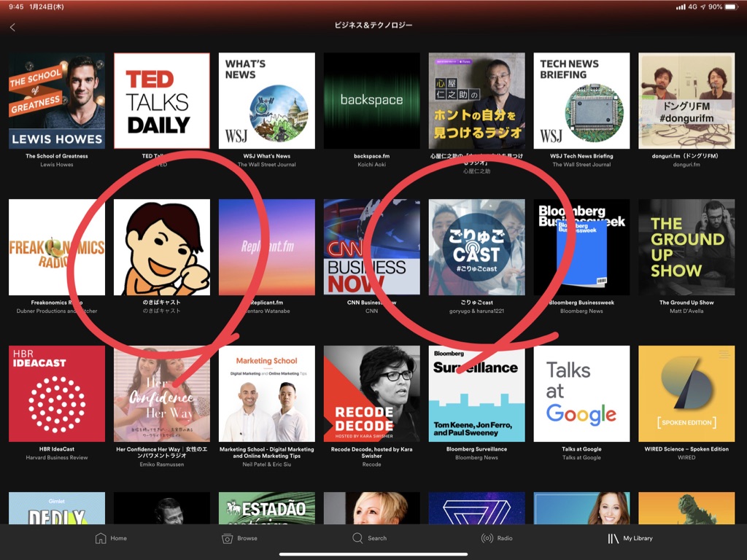Screen dimensions: 747x560
Task: Tap the cellular signal bars icon
Action: [x=681, y=7]
